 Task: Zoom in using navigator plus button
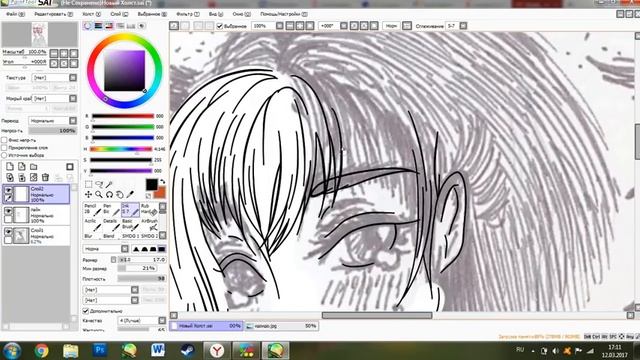(64, 53)
